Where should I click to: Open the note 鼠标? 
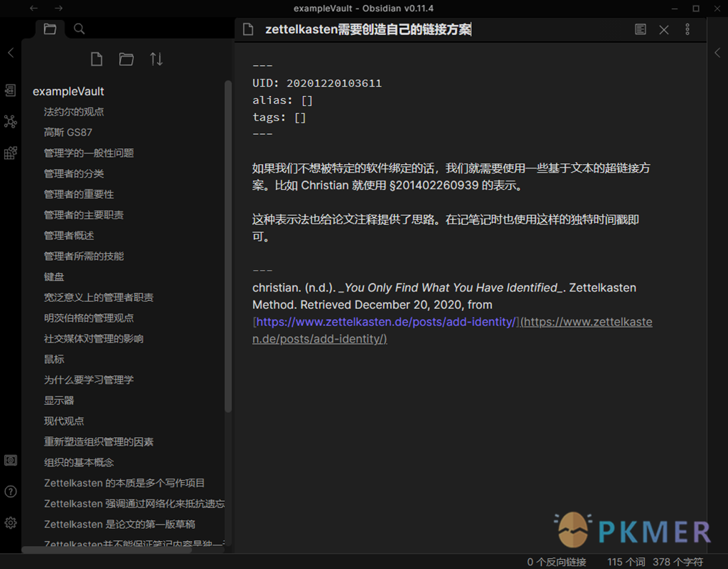point(54,359)
